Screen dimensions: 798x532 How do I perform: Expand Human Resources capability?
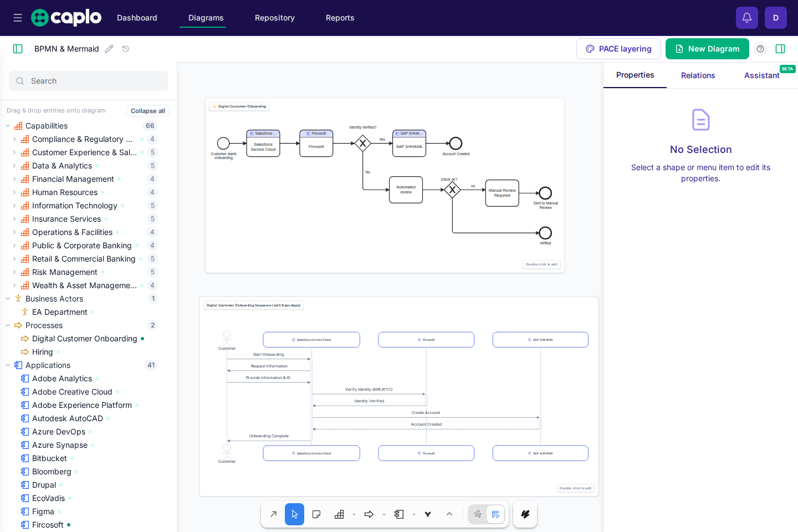coord(14,192)
